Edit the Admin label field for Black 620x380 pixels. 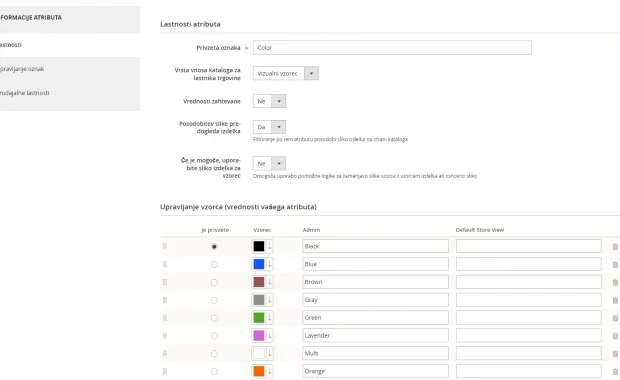click(375, 246)
